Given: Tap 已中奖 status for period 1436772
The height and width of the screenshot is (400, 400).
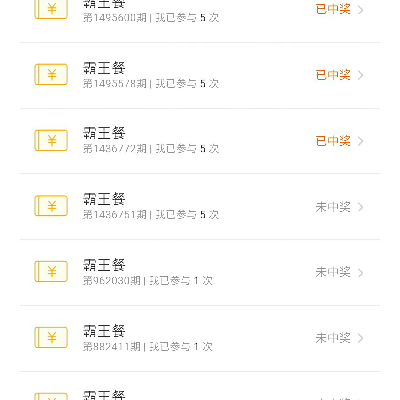Looking at the screenshot, I should point(333,141).
